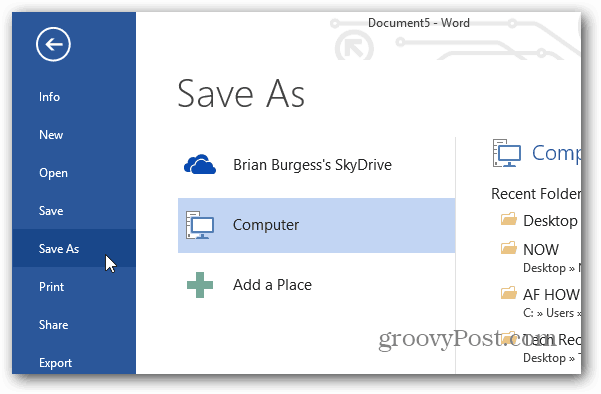Open the Share menu item
The height and width of the screenshot is (394, 601).
[74, 325]
